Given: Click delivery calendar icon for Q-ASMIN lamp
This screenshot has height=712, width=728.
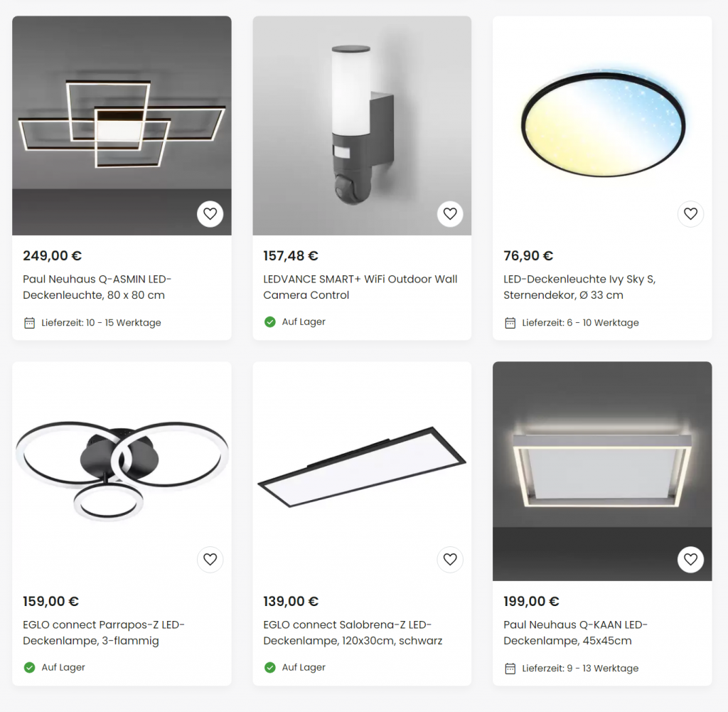Looking at the screenshot, I should click(x=29, y=323).
